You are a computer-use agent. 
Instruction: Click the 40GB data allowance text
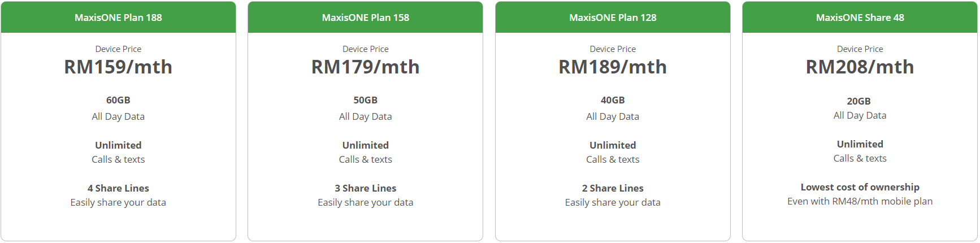click(613, 100)
